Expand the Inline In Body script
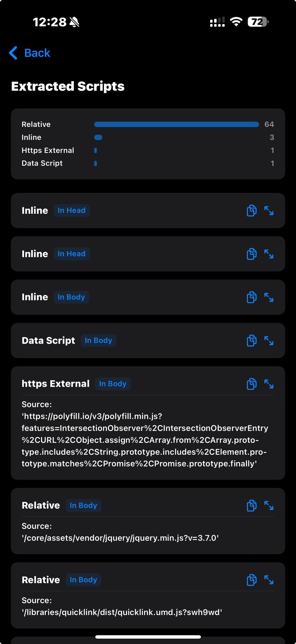This screenshot has height=644, width=296. pos(269,297)
